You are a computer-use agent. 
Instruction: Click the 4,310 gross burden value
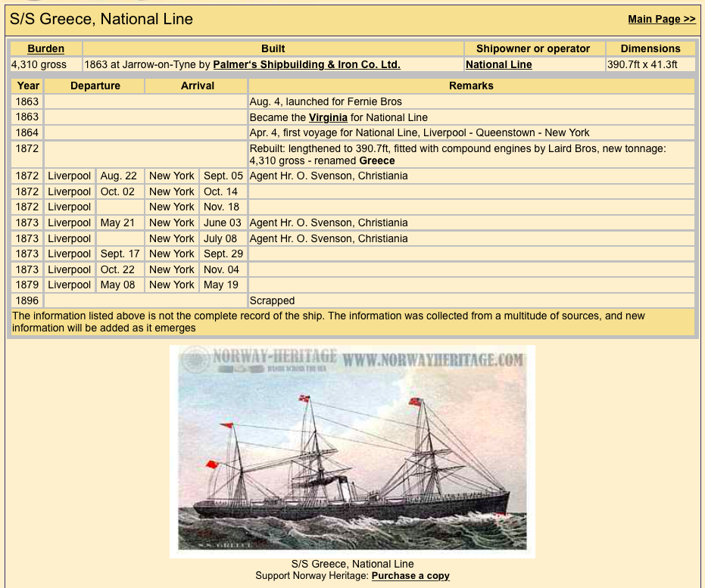(39, 64)
